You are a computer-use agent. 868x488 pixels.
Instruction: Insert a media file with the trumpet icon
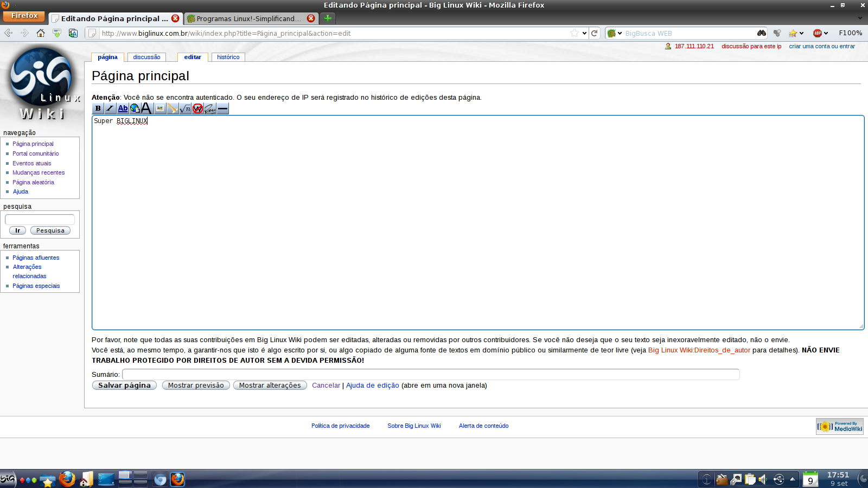(172, 108)
